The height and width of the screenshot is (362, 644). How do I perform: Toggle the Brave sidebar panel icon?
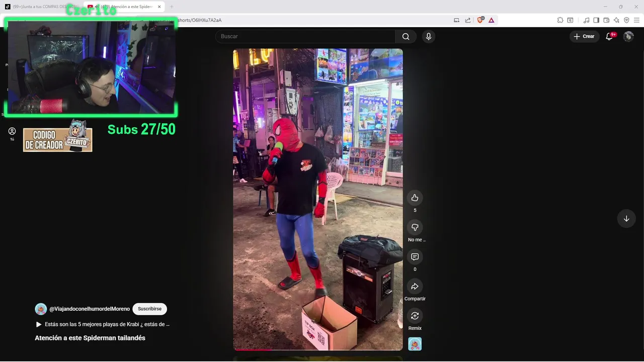596,20
